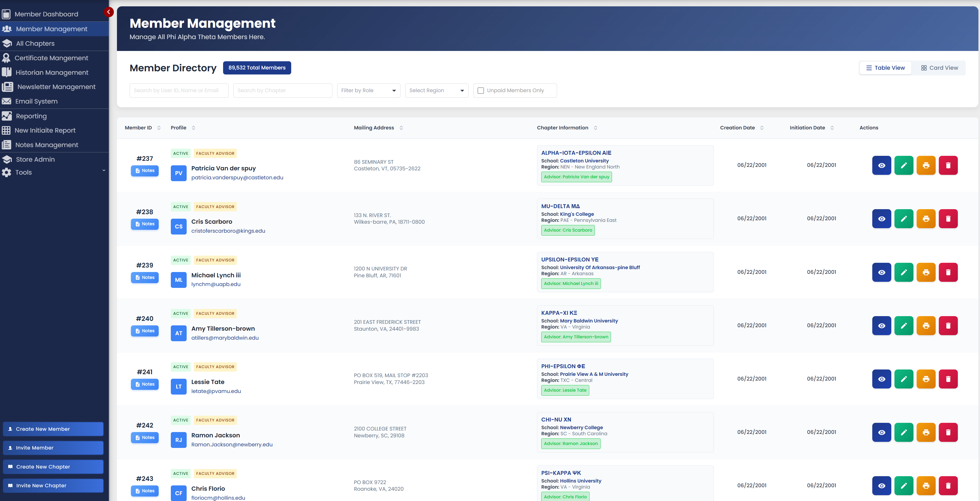980x501 pixels.
Task: Switch to Card View
Action: [940, 67]
